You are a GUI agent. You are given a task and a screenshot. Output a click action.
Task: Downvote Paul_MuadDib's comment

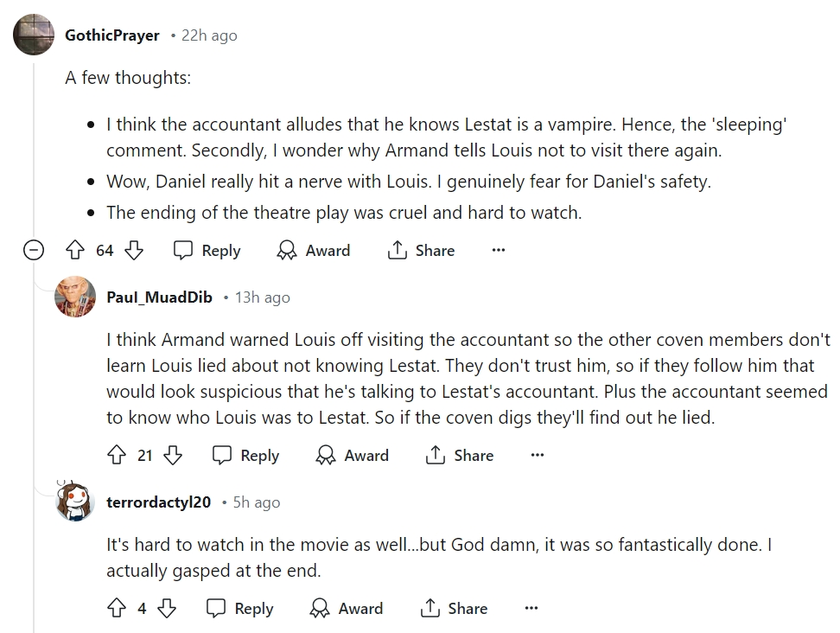173,456
